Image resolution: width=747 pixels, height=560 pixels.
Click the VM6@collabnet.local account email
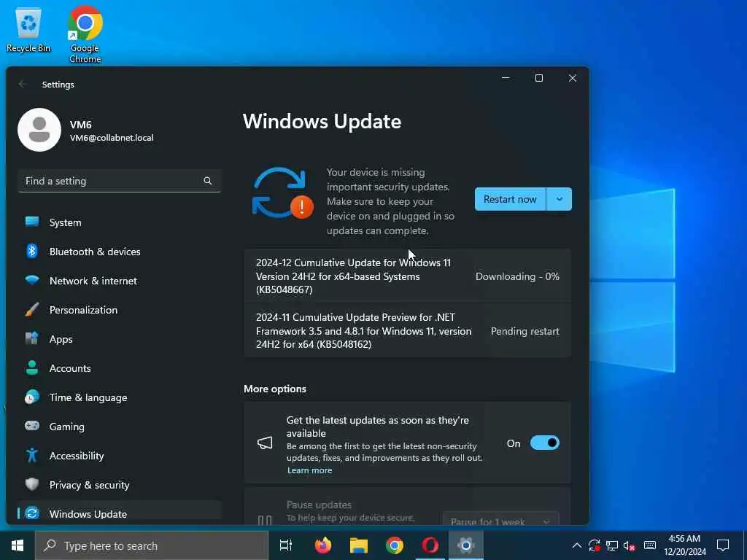point(112,138)
